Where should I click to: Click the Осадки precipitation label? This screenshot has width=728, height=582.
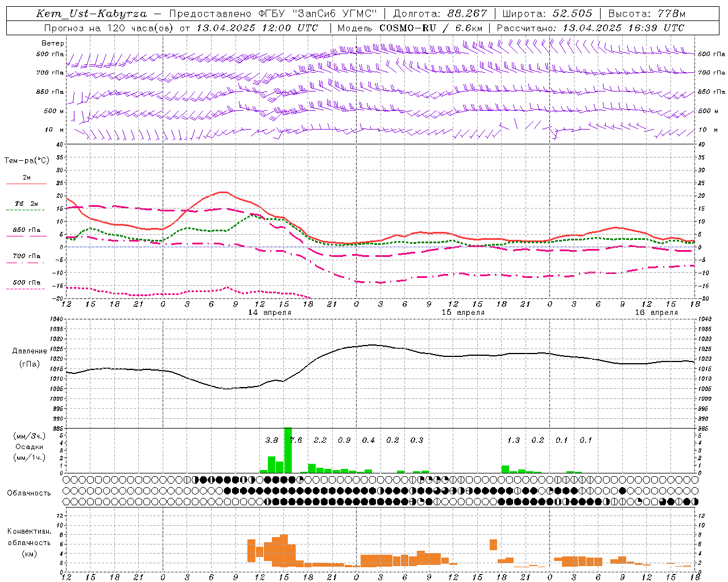[x=29, y=447]
